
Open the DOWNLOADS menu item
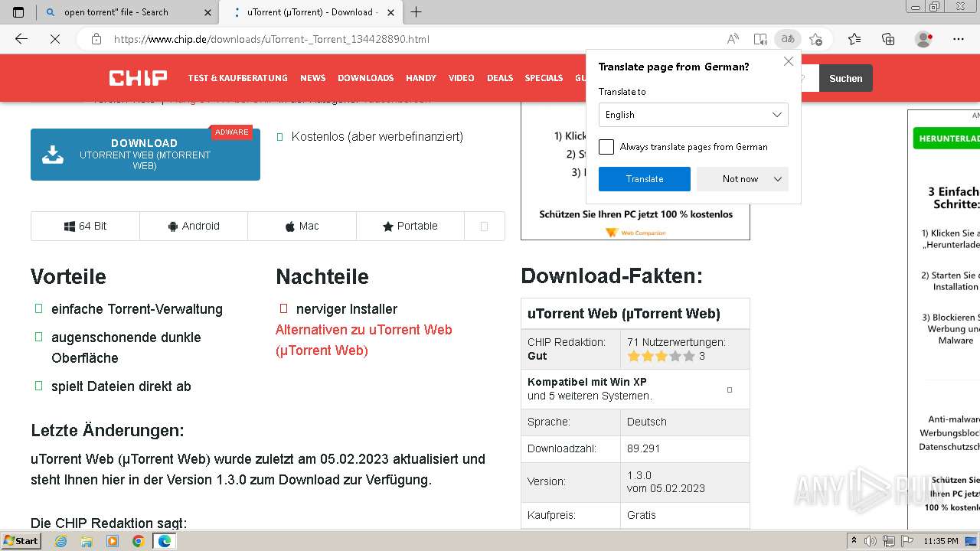366,78
